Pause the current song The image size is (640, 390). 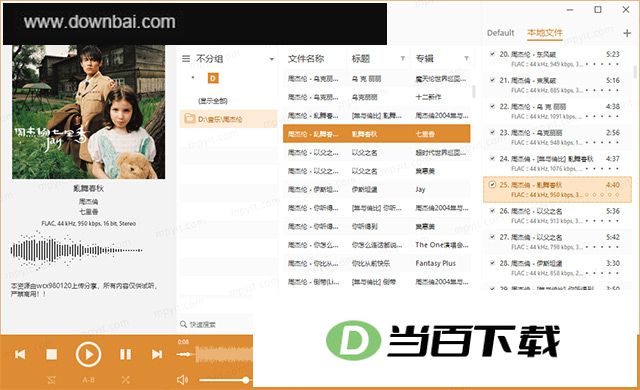(x=125, y=354)
